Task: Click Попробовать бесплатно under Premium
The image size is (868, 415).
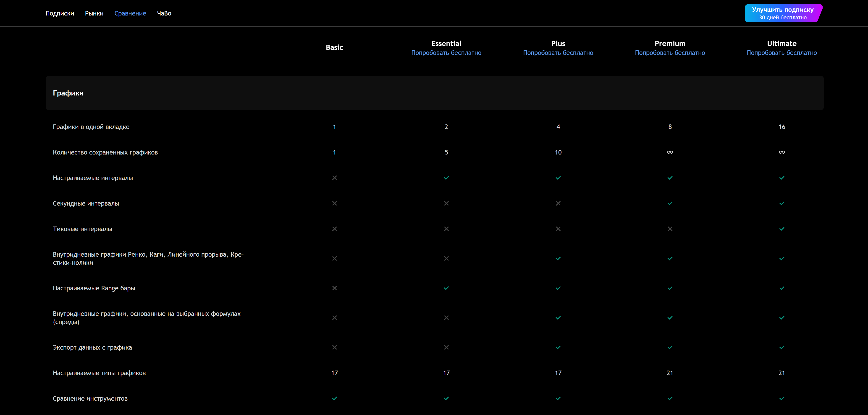Action: coord(670,53)
